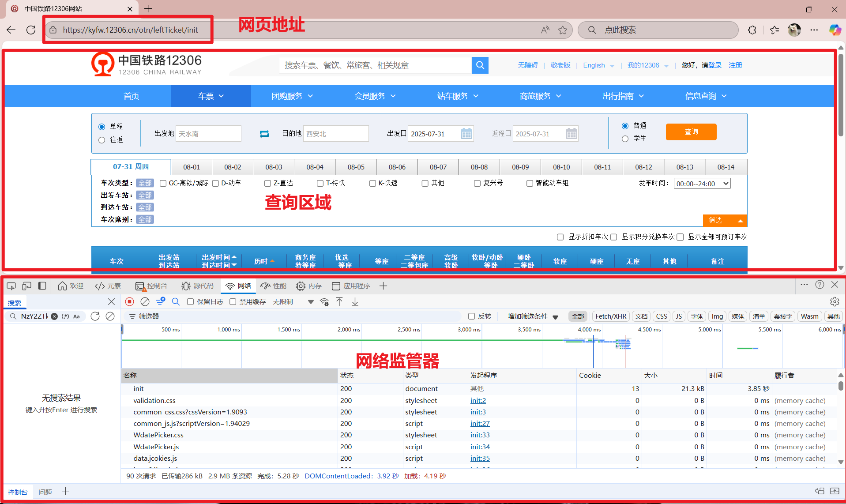Open the 元素 elements tab
This screenshot has width=846, height=504.
click(108, 286)
